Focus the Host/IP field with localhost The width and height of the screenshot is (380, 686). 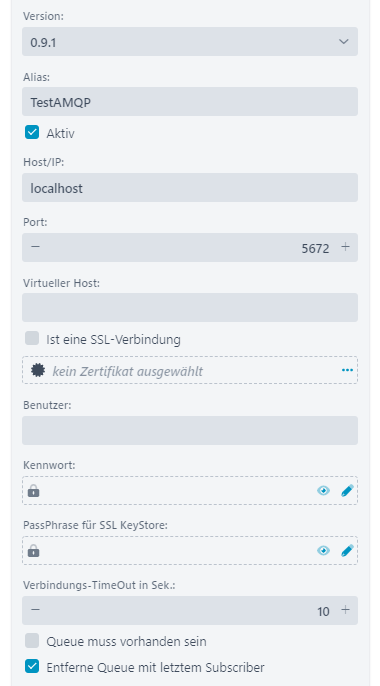click(x=190, y=187)
